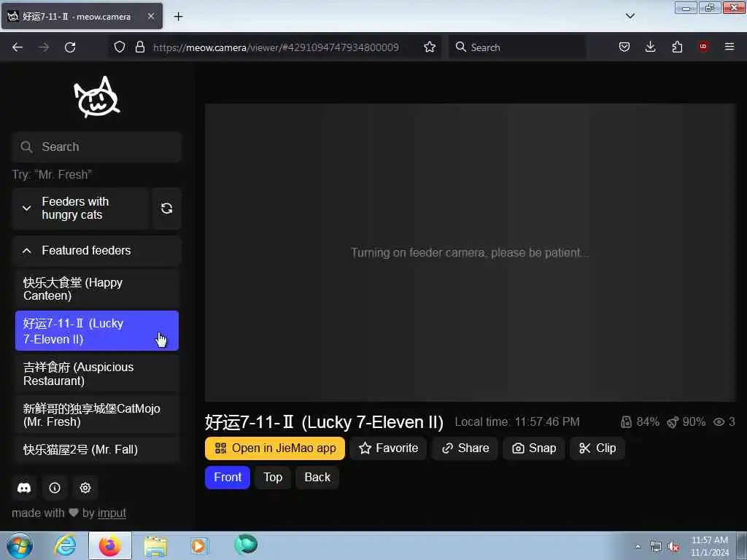Bookmark this page with the star icon
747x560 pixels.
(x=430, y=47)
